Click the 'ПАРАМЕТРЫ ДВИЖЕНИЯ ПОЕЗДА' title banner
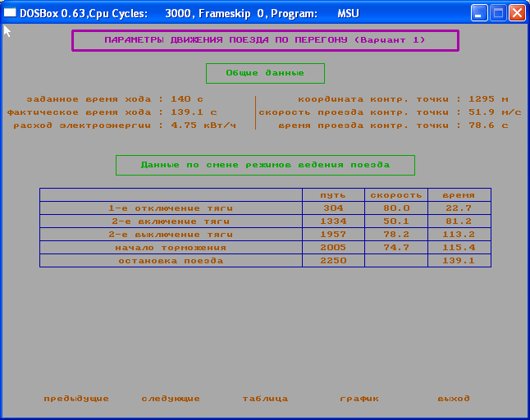The width and height of the screenshot is (530, 420). tap(265, 40)
